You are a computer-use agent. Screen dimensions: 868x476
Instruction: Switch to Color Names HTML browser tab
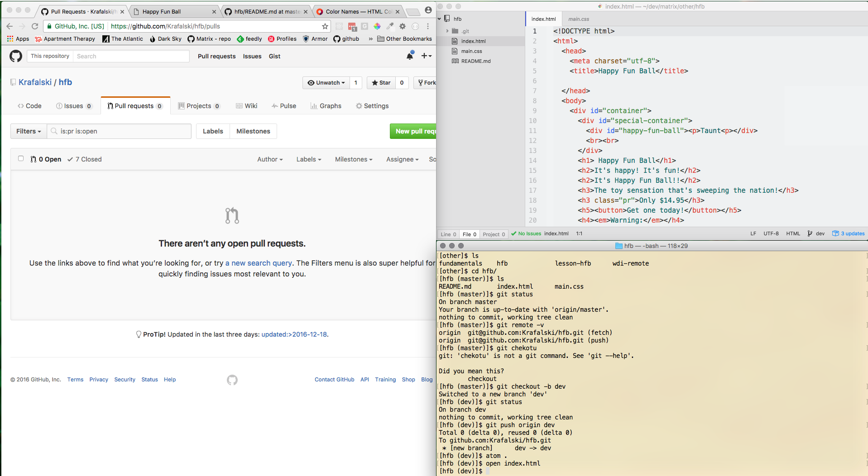(x=358, y=12)
